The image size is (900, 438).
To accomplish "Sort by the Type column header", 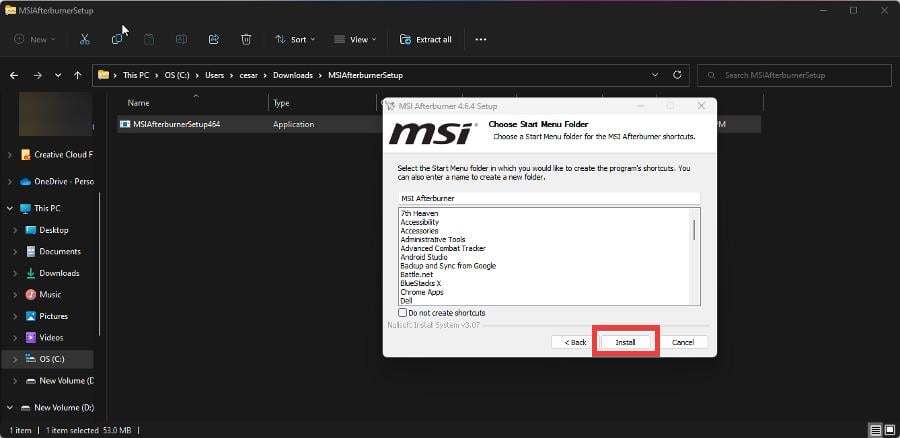I will pos(281,103).
